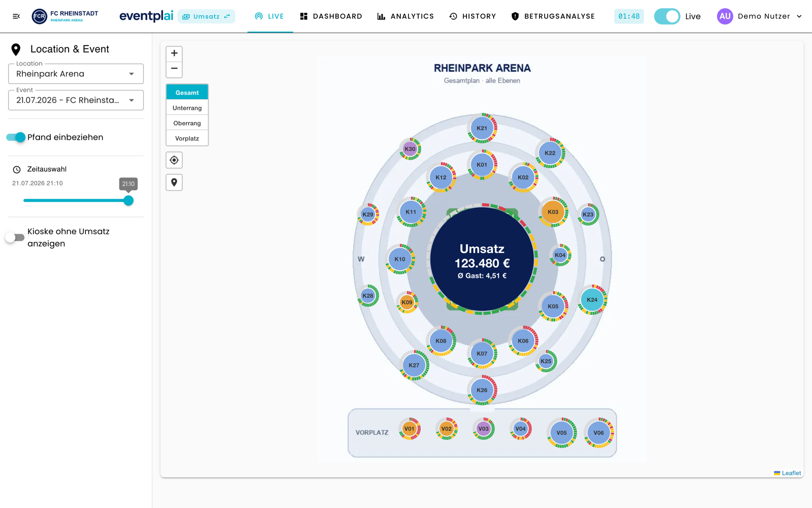Viewport: 812px width, 508px height.
Task: Click the time slider handle at 21:10
Action: pyautogui.click(x=128, y=201)
